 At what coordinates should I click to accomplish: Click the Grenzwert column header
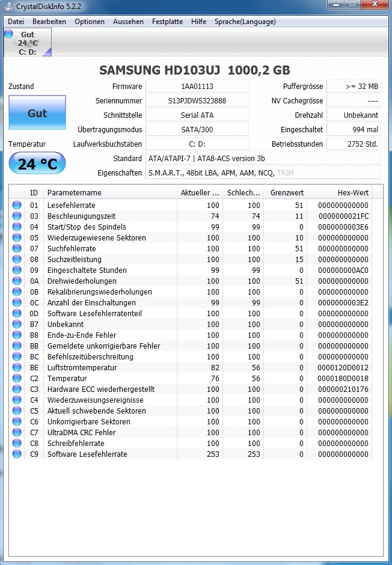pyautogui.click(x=286, y=192)
